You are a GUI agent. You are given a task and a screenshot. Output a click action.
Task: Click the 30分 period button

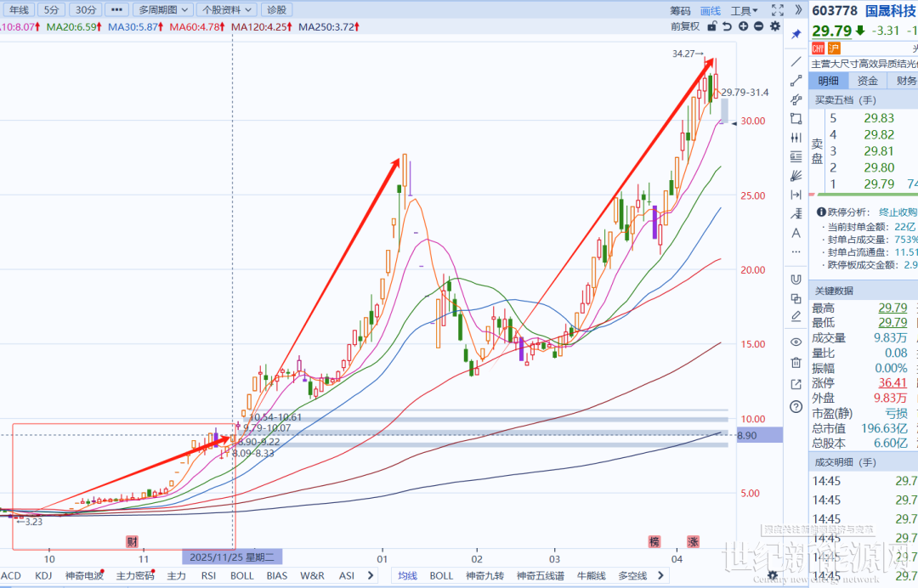click(x=86, y=10)
